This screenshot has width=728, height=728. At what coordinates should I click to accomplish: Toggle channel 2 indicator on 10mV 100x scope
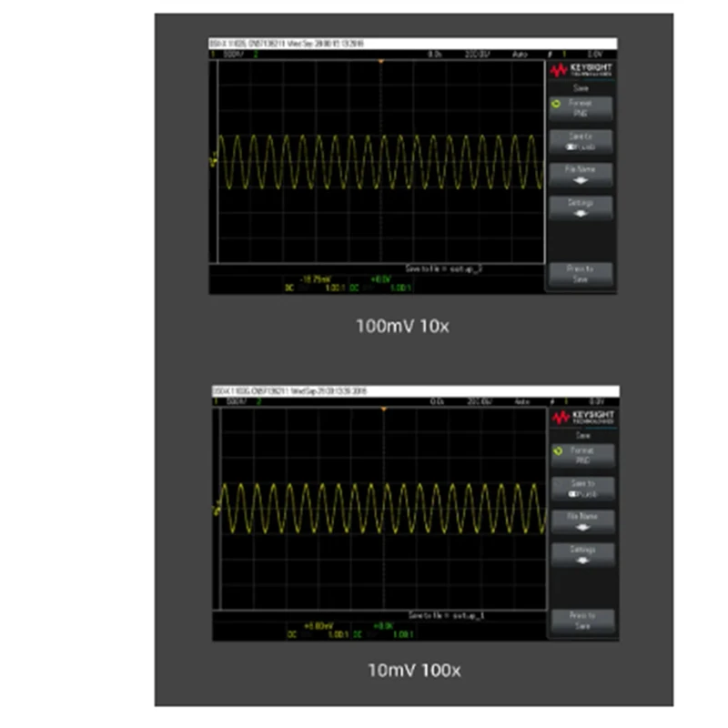pyautogui.click(x=258, y=401)
